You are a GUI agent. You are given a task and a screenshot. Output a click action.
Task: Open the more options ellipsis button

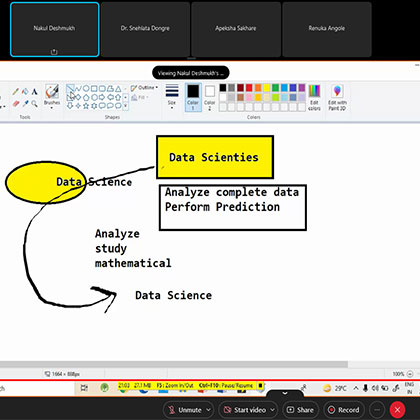click(377, 410)
